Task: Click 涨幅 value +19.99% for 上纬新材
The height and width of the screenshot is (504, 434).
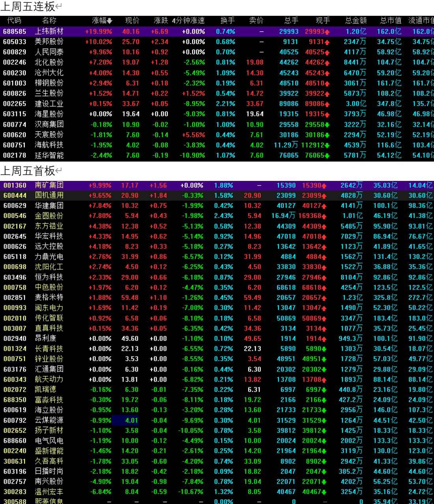Action: pos(99,32)
